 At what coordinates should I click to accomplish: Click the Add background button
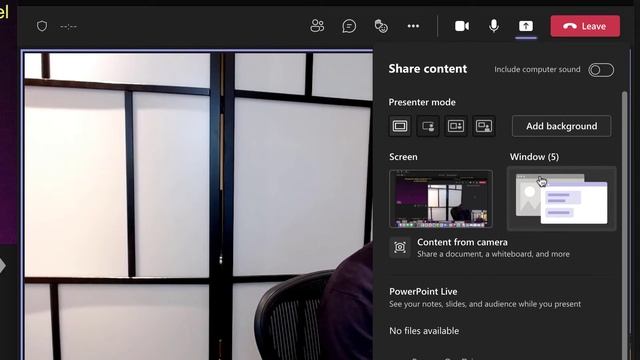(561, 126)
